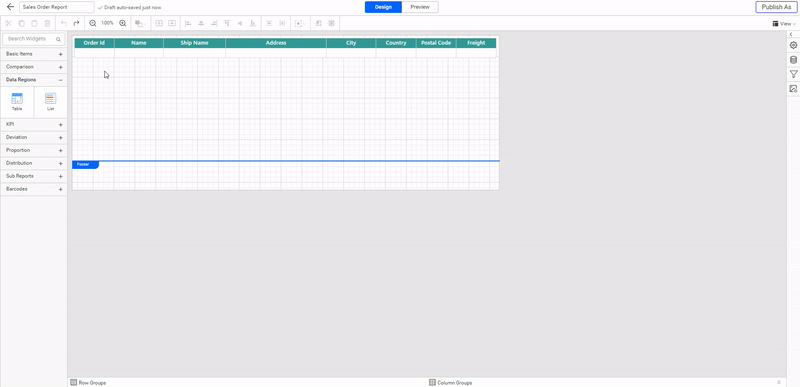Viewport: 800px width, 387px height.
Task: Zoom in with the plus magnifier
Action: pyautogui.click(x=122, y=23)
